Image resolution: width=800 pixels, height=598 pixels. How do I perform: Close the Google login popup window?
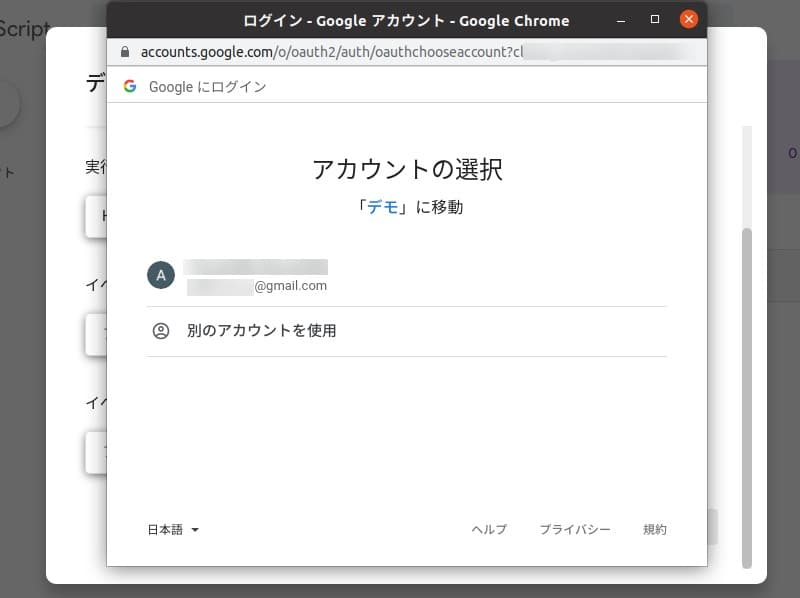click(x=689, y=19)
